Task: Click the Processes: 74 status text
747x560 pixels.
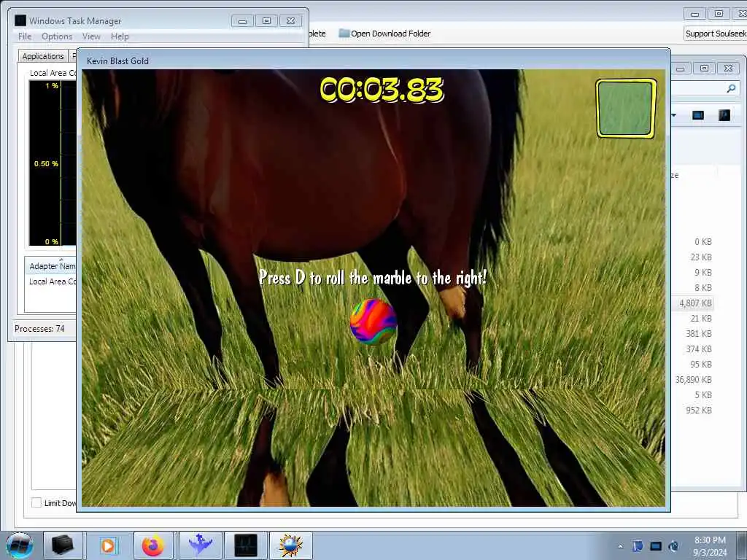Action: pyautogui.click(x=39, y=329)
